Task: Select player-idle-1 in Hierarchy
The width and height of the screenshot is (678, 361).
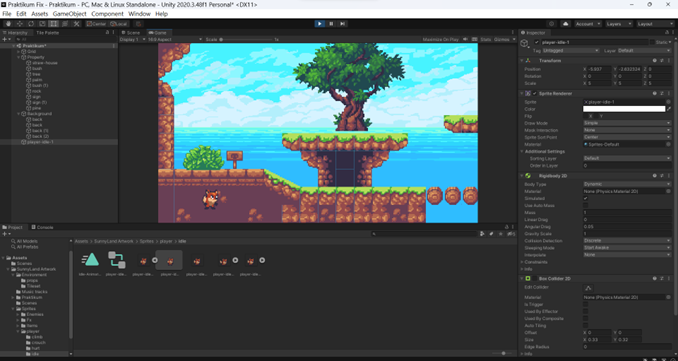Action: [x=40, y=142]
